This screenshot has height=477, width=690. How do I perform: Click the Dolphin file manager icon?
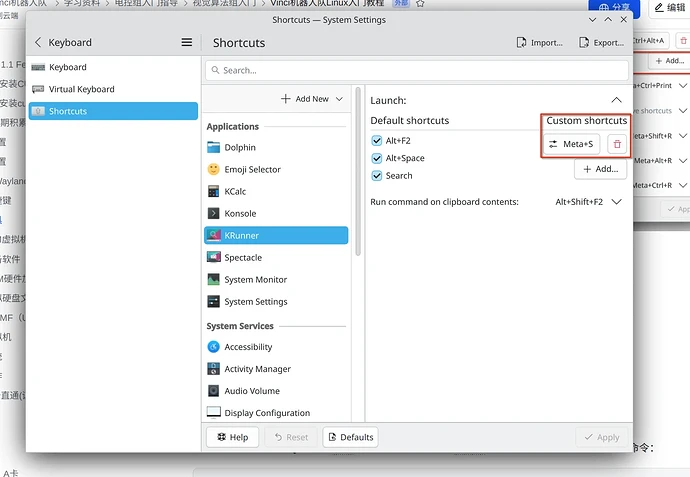[x=214, y=148]
